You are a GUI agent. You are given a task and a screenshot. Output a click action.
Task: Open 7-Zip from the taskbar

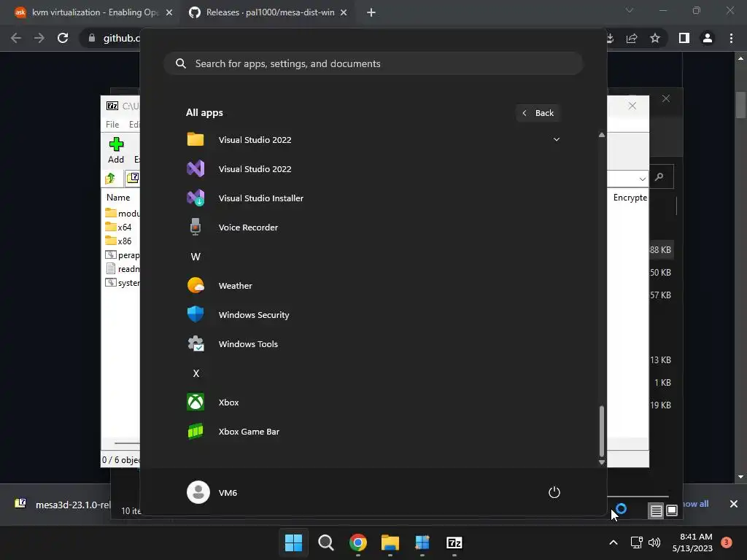click(454, 542)
